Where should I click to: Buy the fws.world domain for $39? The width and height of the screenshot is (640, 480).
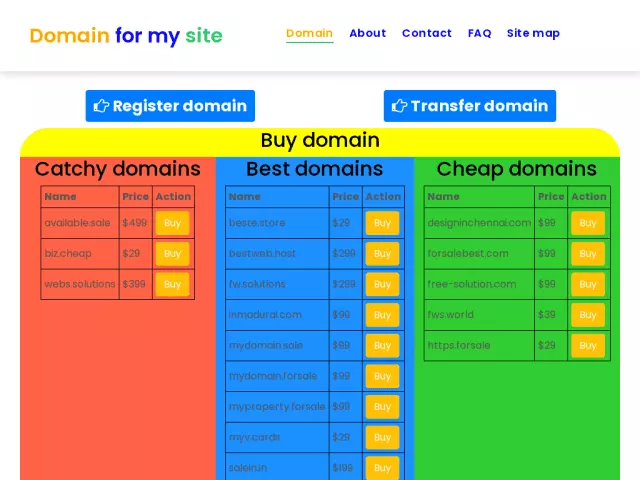point(588,315)
